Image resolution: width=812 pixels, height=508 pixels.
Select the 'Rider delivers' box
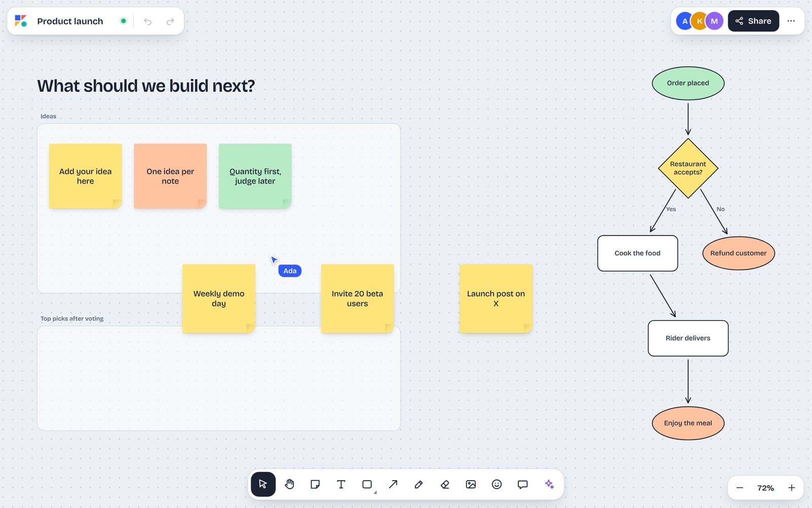(688, 338)
